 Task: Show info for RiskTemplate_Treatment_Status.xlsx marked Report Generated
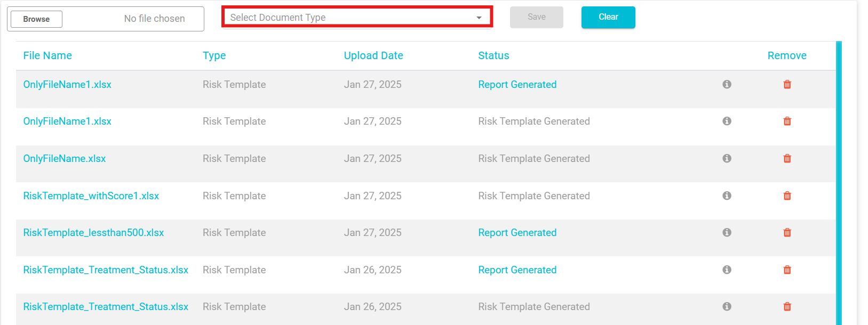pyautogui.click(x=727, y=270)
